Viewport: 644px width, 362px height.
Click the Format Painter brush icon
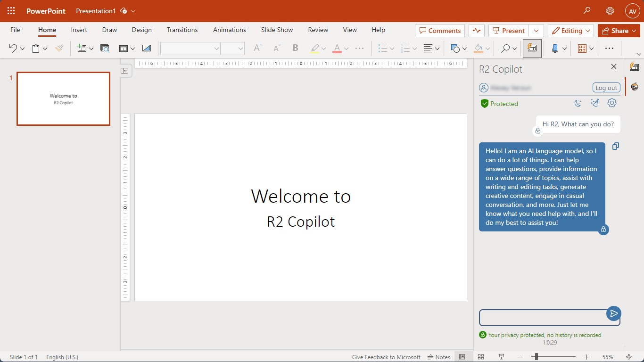(59, 48)
